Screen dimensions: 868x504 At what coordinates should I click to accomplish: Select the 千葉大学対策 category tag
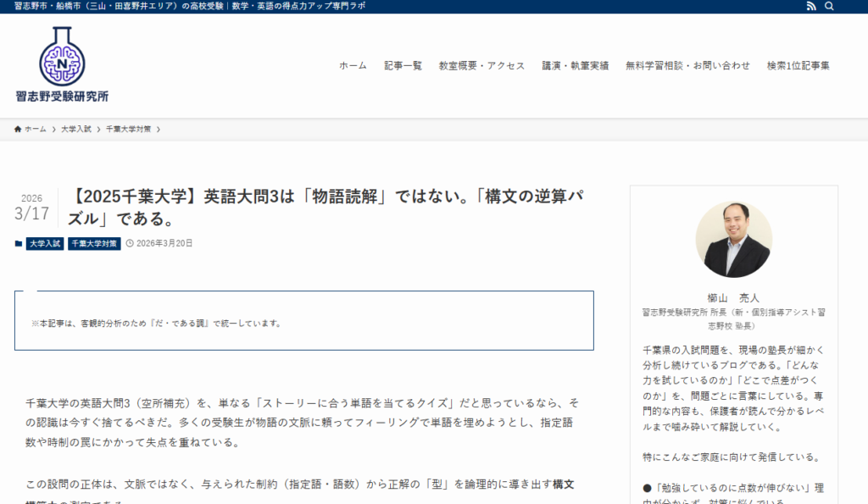coord(94,243)
